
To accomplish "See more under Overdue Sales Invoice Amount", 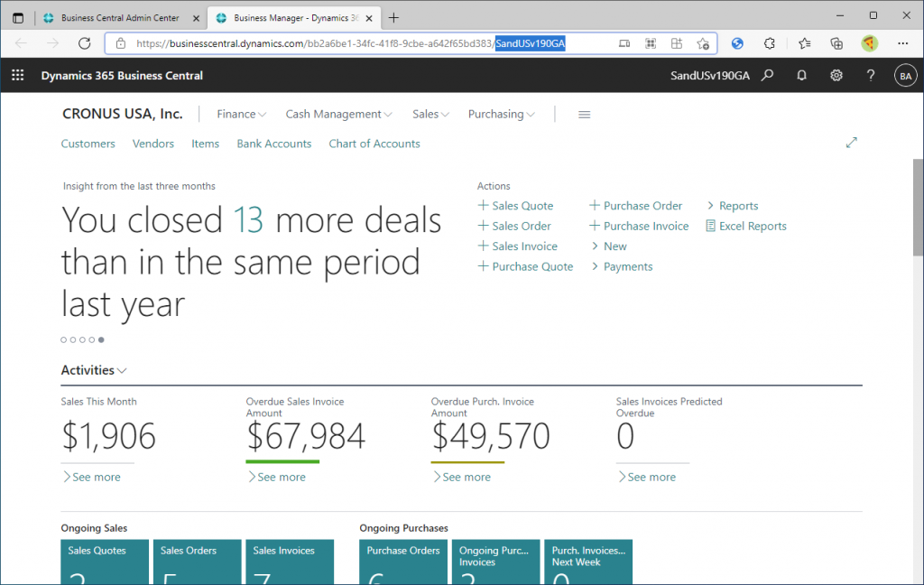I will [277, 477].
